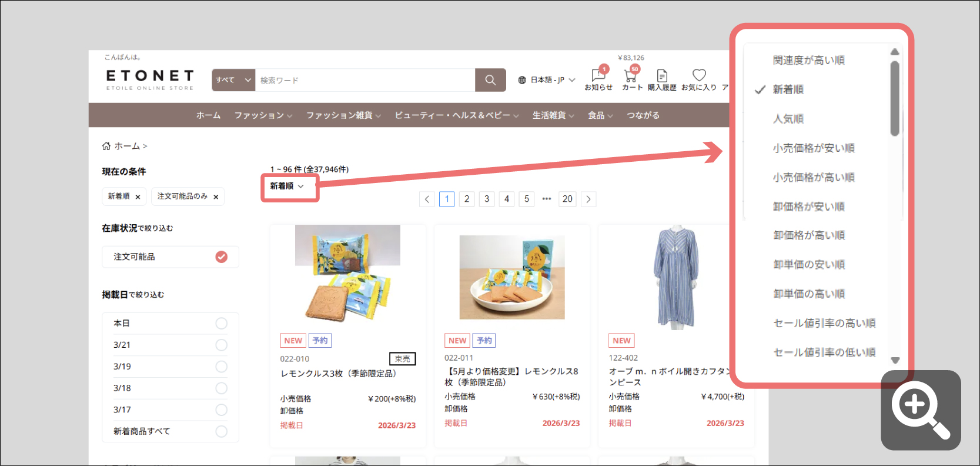
Task: Click the sort list vertical scrollbar thumb
Action: point(895,98)
